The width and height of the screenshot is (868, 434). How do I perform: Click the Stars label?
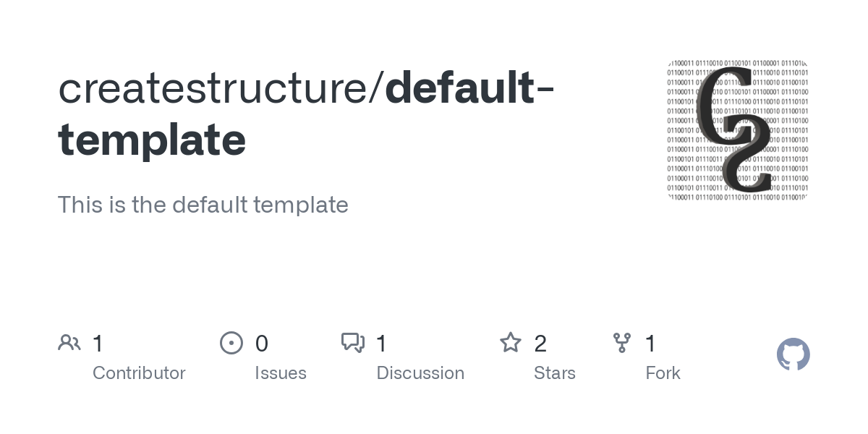click(x=555, y=373)
